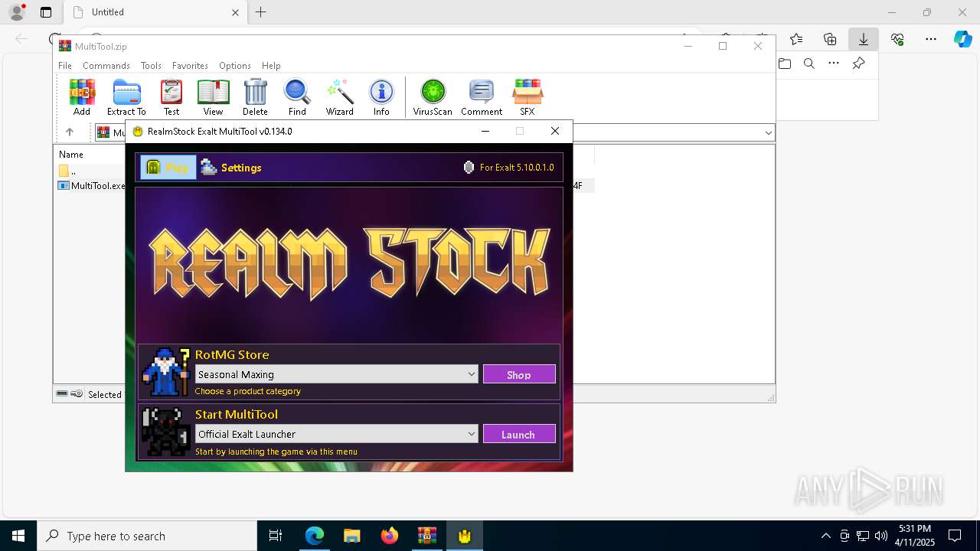Open the WinRAR Favorites menu
Screen dimensions: 980x551
click(190, 66)
